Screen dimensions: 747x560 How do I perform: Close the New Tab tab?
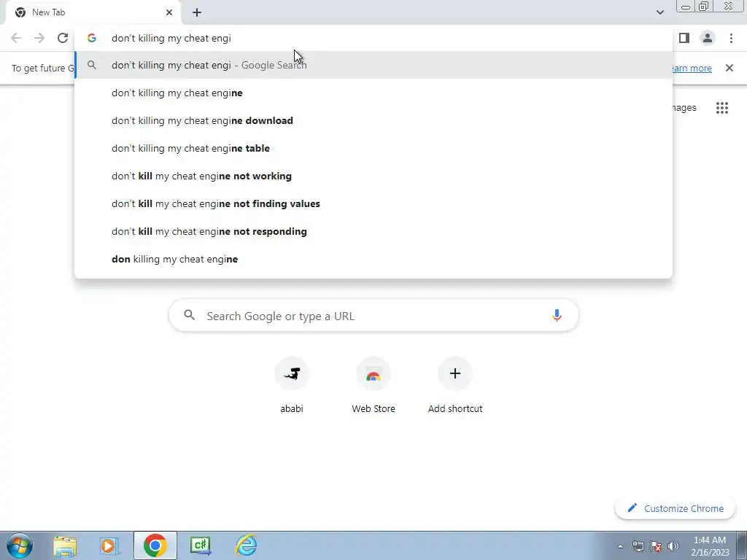(x=169, y=12)
